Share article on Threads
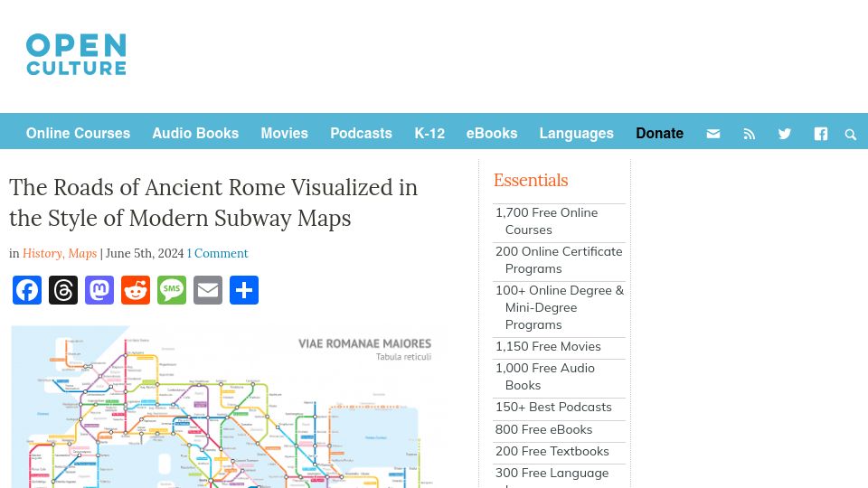Image resolution: width=868 pixels, height=488 pixels. coord(63,290)
